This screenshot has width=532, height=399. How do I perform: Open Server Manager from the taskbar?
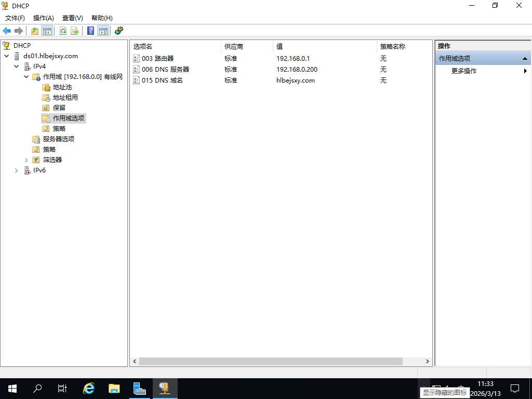139,388
